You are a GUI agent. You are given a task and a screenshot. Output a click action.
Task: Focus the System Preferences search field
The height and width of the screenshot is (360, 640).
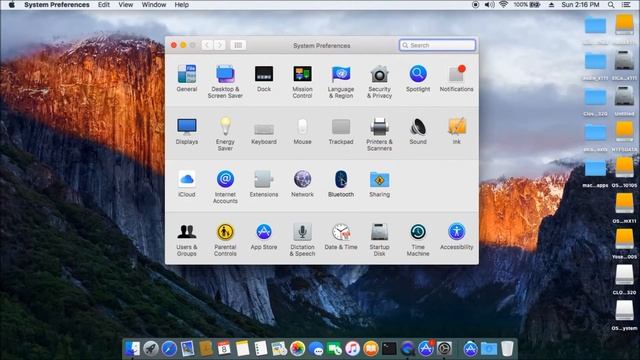point(437,45)
